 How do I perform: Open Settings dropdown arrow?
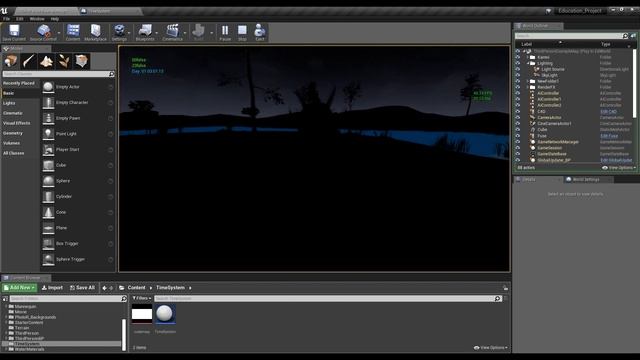tap(129, 33)
